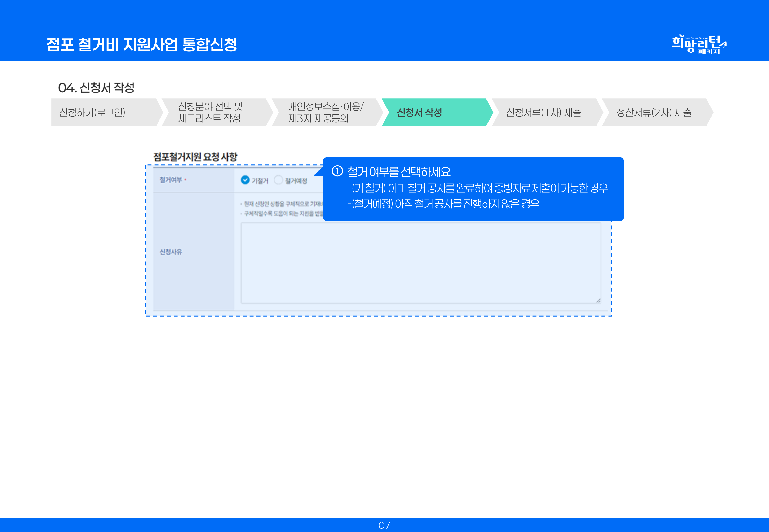Open 개인정보수집·이용/제3자 제공동의 step
Screen dimensions: 769x532
click(x=325, y=112)
